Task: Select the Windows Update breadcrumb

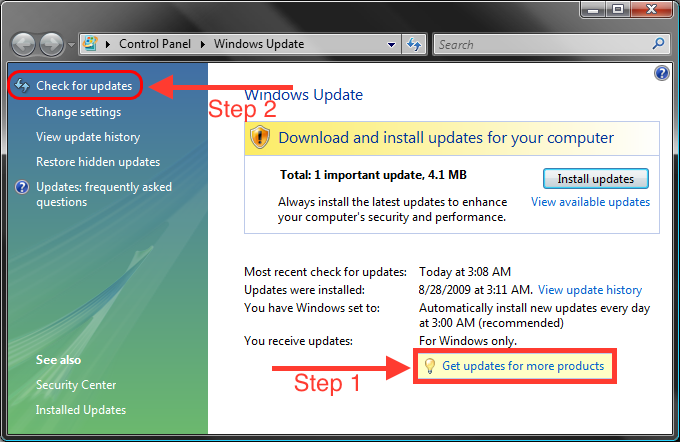Action: (258, 44)
